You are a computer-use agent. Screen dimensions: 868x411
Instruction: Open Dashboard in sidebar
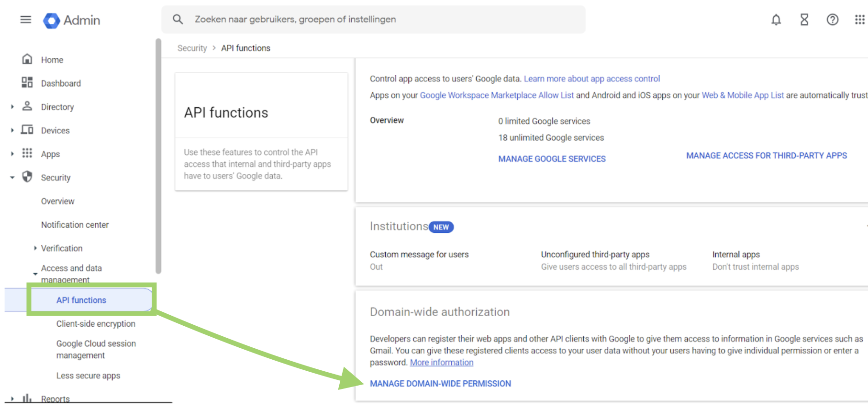[x=61, y=83]
